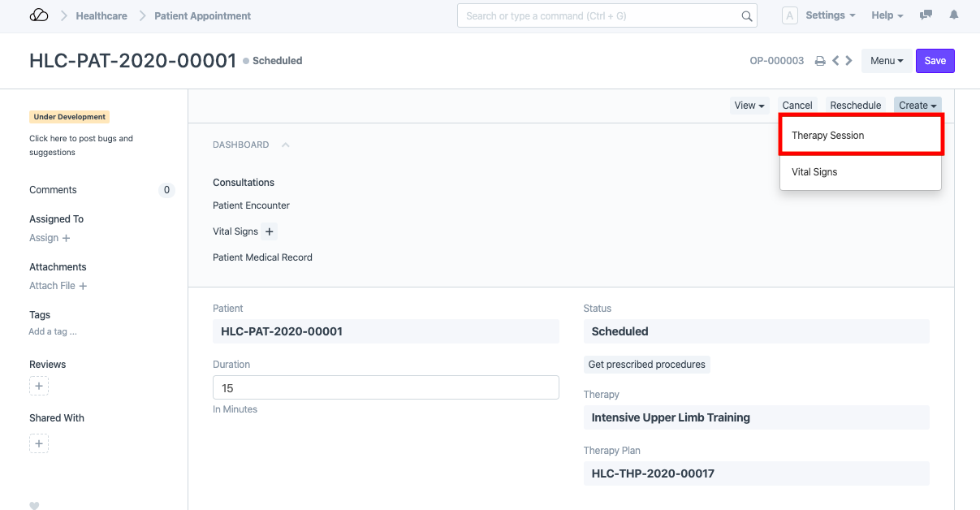The image size is (980, 510).
Task: Open the chat messages icon
Action: pyautogui.click(x=926, y=15)
